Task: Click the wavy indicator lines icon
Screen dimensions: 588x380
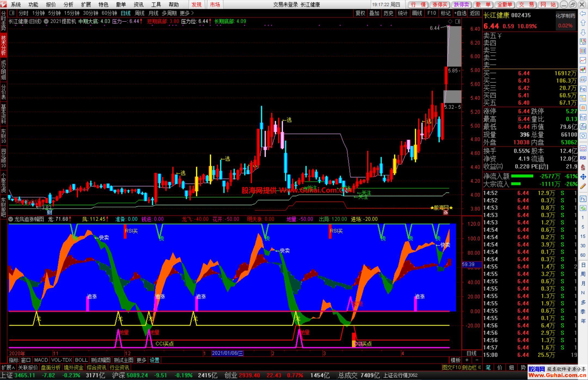Action: (x=583, y=148)
